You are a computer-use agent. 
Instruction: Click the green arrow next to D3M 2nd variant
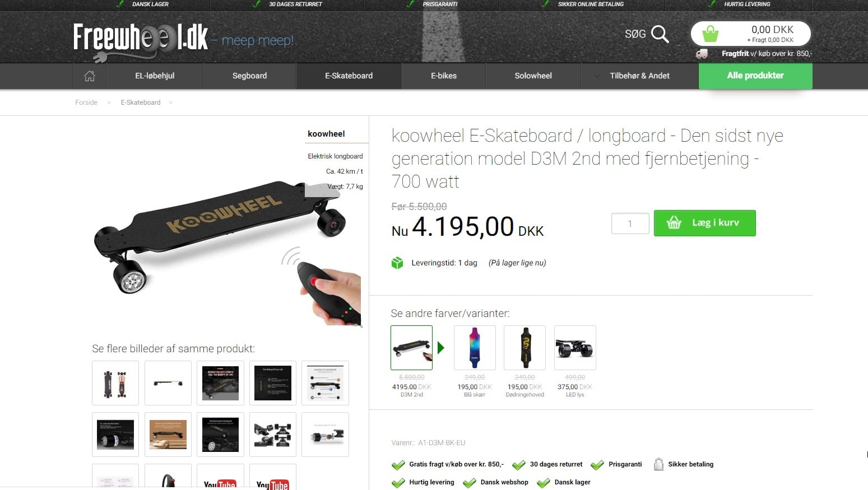coord(441,348)
